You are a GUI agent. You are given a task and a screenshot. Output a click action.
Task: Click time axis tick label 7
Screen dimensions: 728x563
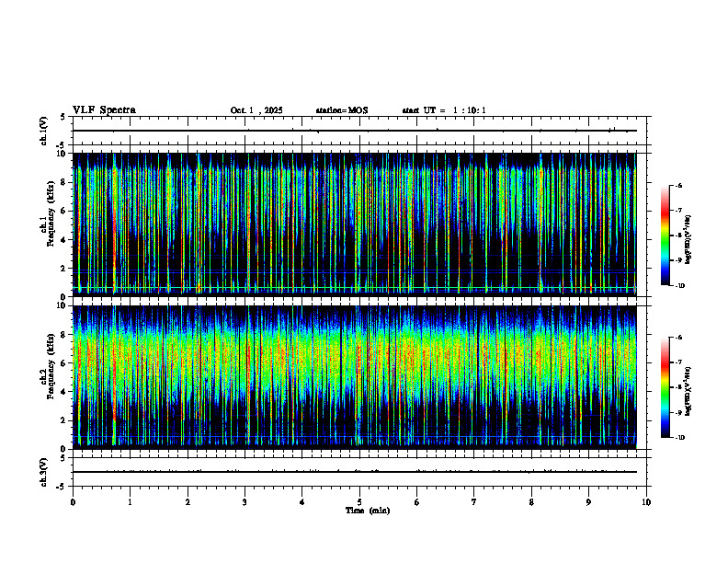(474, 502)
